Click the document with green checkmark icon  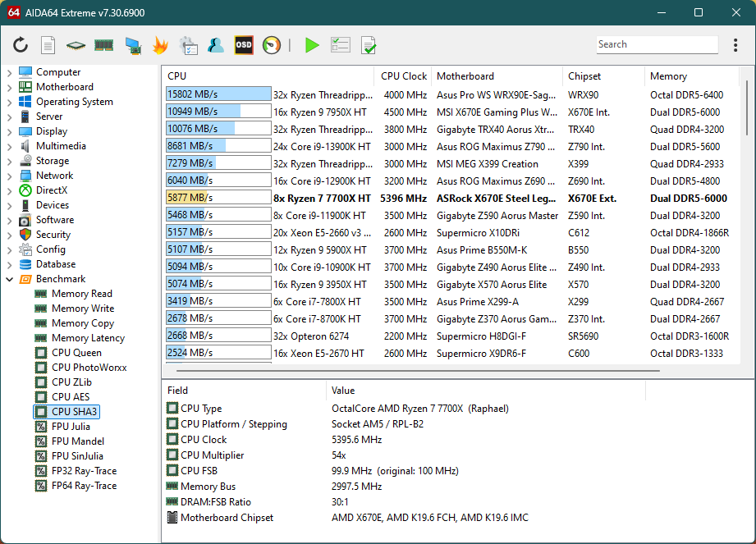pos(369,45)
